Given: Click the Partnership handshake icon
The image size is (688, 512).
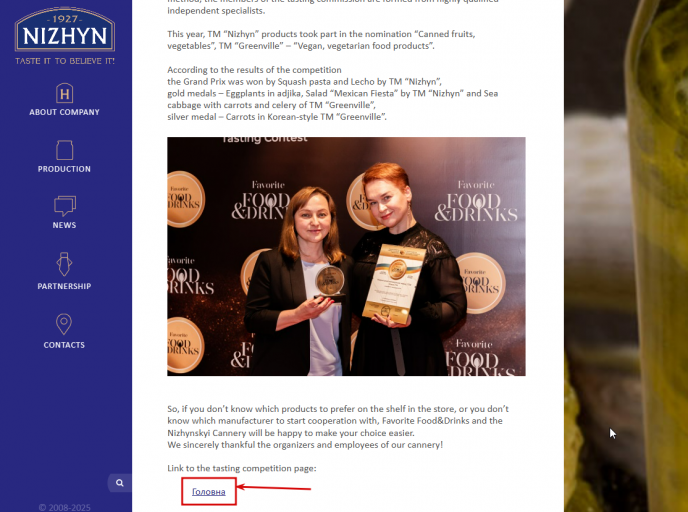Looking at the screenshot, I should pyautogui.click(x=64, y=264).
